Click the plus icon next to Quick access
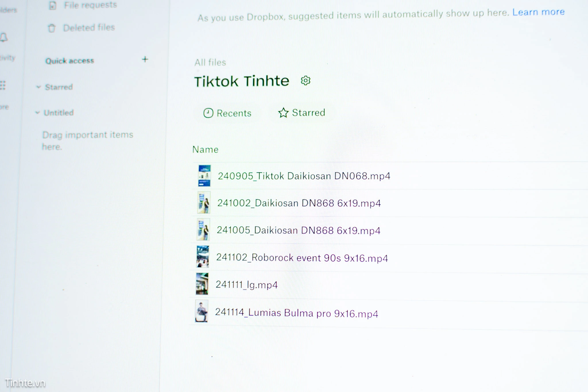The height and width of the screenshot is (392, 588). click(x=145, y=59)
